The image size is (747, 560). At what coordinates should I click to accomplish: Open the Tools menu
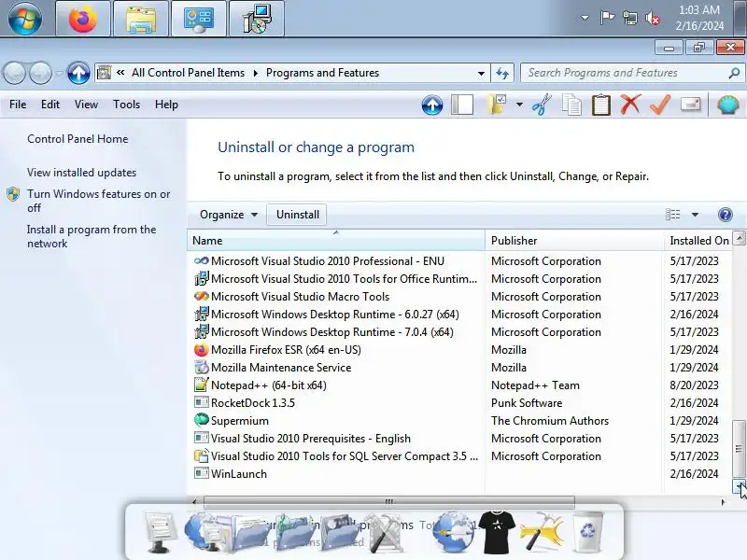pos(126,105)
